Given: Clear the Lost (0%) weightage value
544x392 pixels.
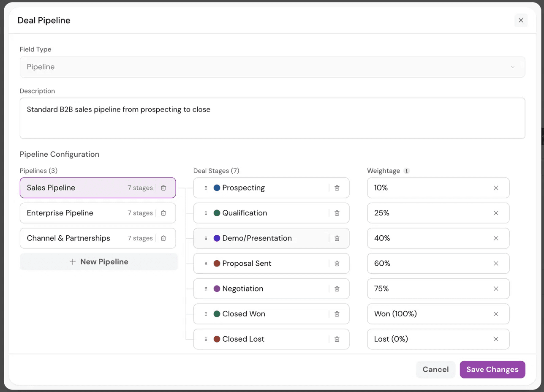Looking at the screenshot, I should point(496,339).
